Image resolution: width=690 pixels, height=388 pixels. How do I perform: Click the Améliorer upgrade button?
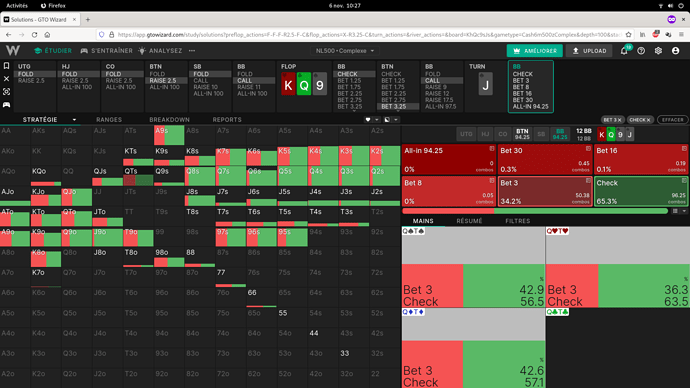tap(535, 51)
